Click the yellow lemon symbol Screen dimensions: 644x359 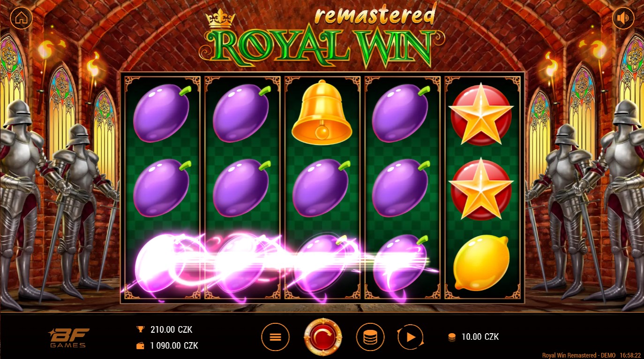point(481,262)
